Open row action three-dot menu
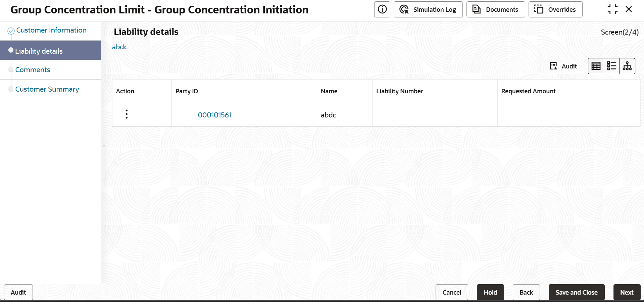This screenshot has width=644, height=302. pos(127,114)
